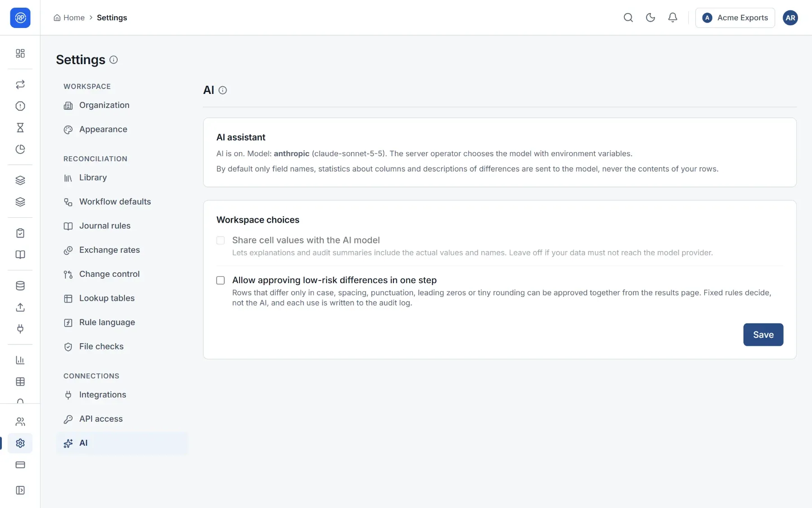Click the clipboard check icon in the left rail
The height and width of the screenshot is (508, 812).
tap(20, 233)
